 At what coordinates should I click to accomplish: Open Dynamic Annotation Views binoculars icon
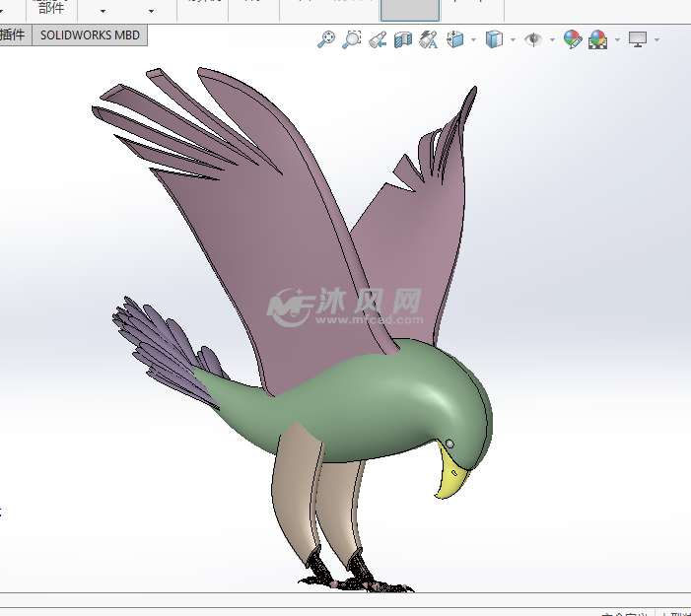[428, 39]
